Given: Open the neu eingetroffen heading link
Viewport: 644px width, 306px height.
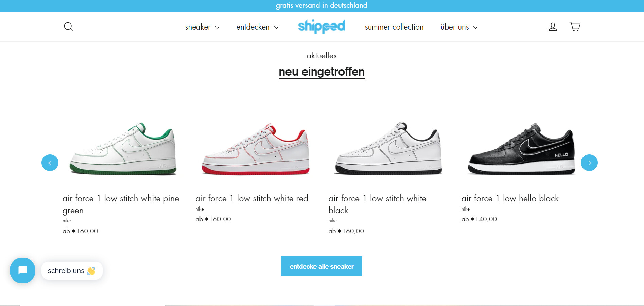Looking at the screenshot, I should tap(321, 72).
